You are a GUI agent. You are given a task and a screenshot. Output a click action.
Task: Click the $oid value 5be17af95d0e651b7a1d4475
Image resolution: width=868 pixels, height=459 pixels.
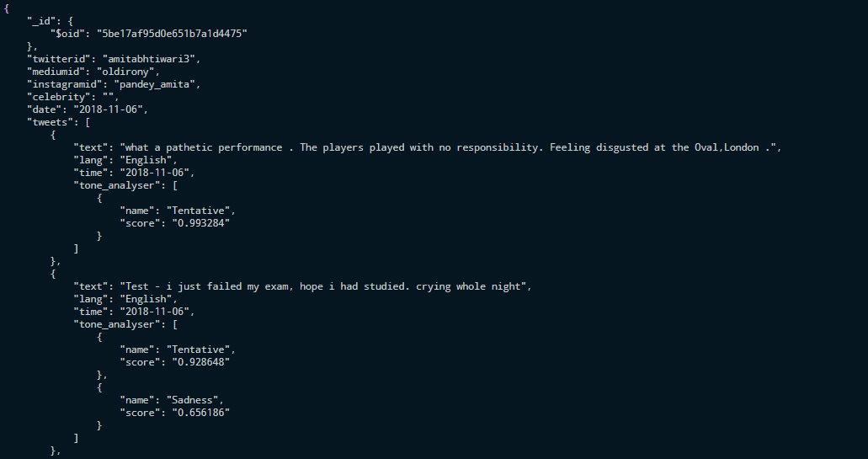tap(172, 33)
